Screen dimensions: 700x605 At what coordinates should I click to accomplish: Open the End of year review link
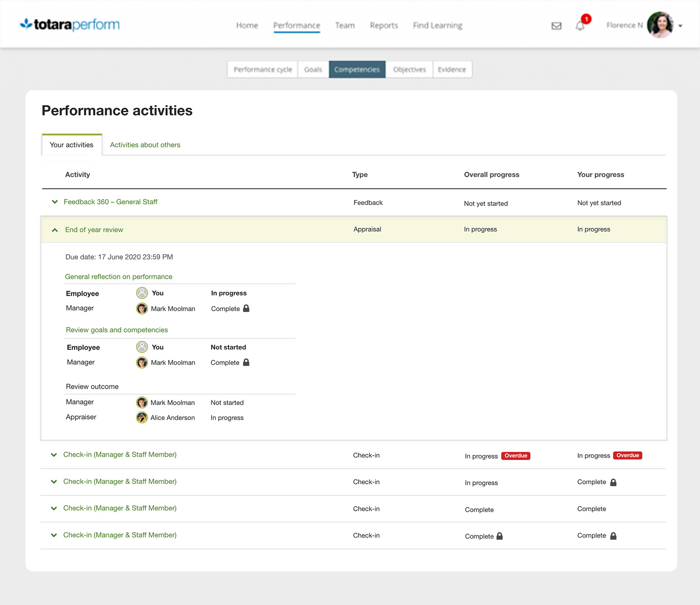pyautogui.click(x=94, y=230)
